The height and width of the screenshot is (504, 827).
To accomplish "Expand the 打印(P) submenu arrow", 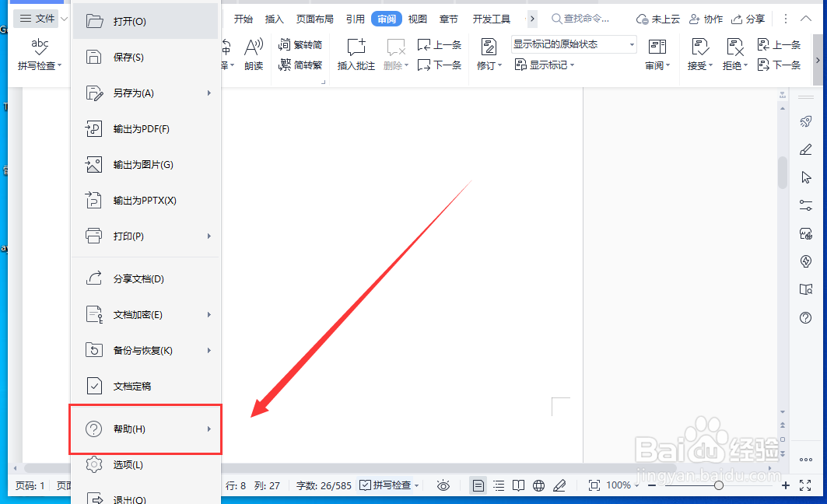I will click(x=209, y=236).
